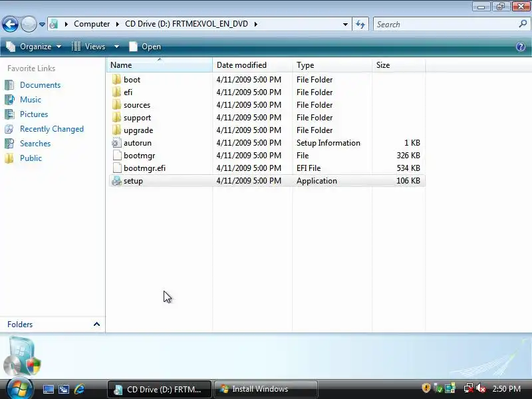Open Documents favorite link
Viewport: 532px width, 399px height.
pos(41,85)
